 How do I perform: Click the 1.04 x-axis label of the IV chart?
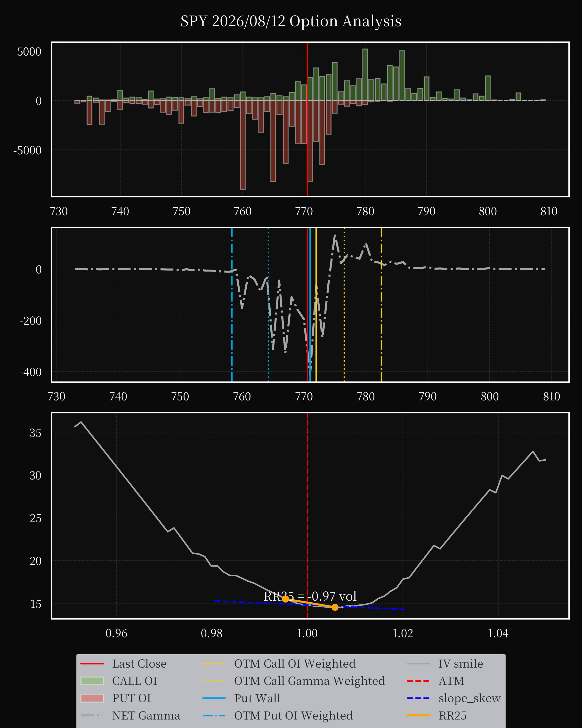click(x=498, y=633)
